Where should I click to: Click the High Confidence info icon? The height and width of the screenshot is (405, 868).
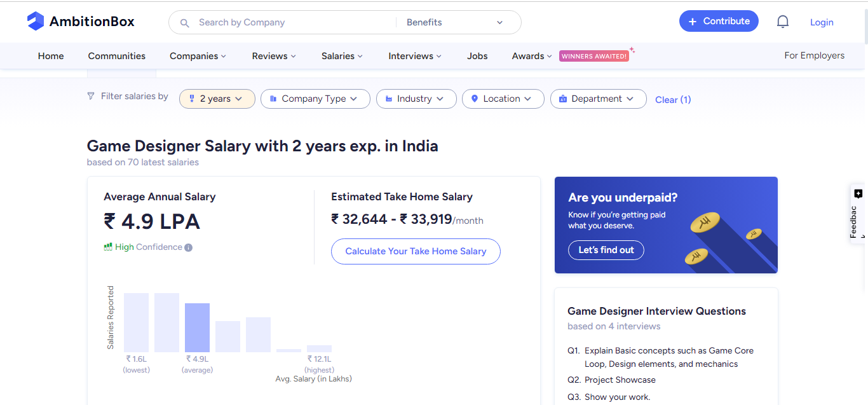click(188, 247)
